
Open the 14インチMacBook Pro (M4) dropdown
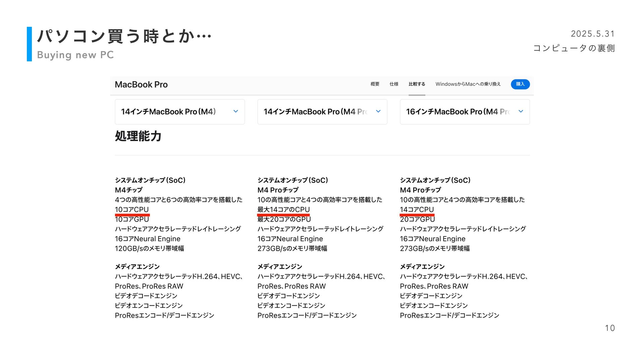180,112
